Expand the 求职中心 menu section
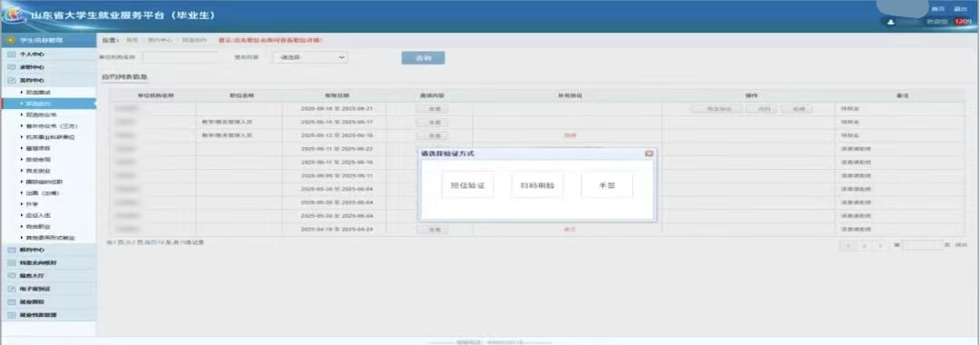 [49, 67]
